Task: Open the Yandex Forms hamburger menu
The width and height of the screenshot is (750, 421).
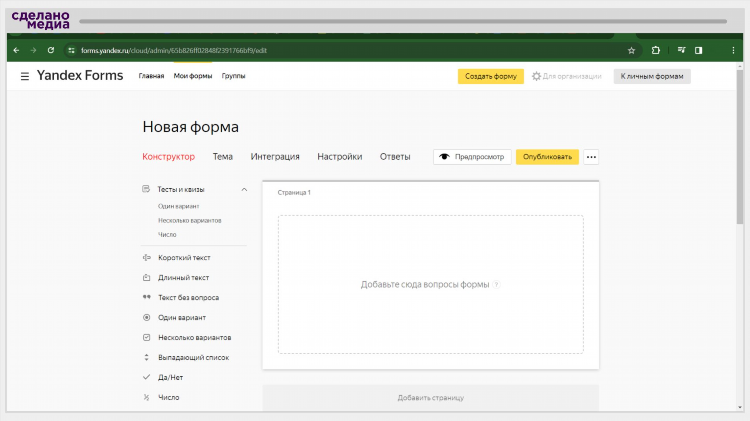Action: pyautogui.click(x=25, y=76)
